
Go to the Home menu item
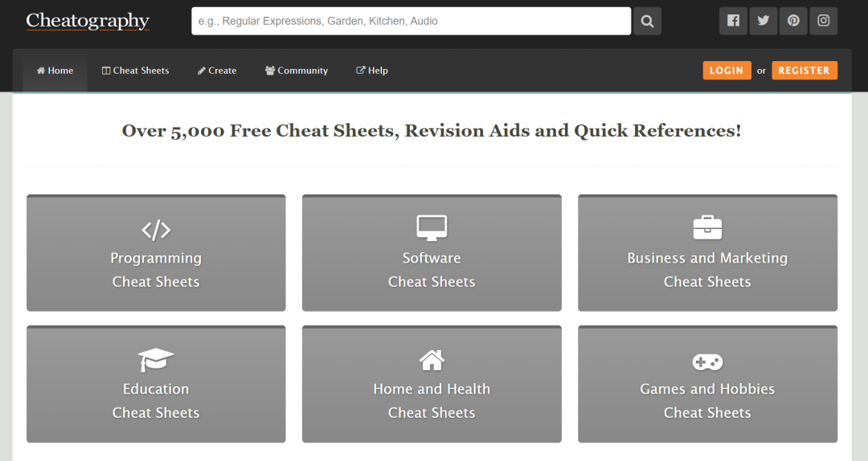click(x=55, y=71)
